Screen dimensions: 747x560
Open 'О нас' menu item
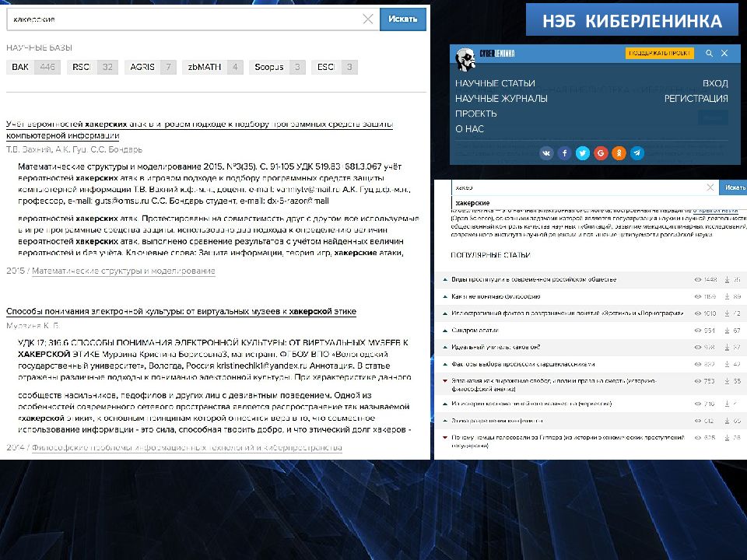coord(469,129)
